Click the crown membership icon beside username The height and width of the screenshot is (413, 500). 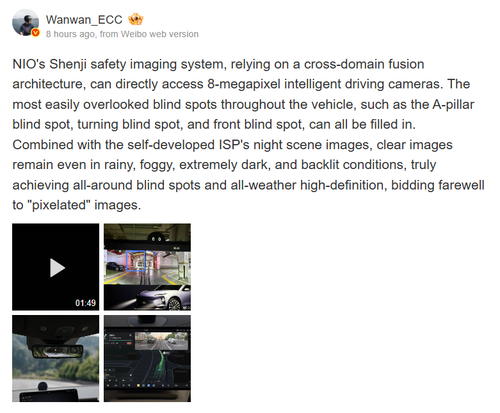click(136, 19)
